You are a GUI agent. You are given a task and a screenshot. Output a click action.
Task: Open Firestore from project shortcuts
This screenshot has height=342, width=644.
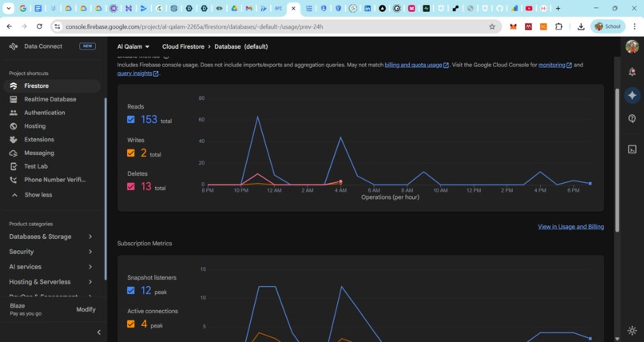52,85
